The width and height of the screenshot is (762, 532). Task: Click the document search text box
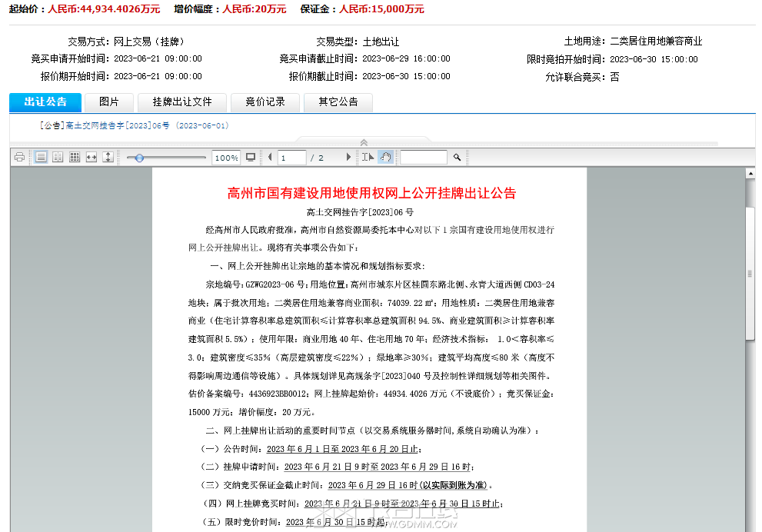[423, 157]
